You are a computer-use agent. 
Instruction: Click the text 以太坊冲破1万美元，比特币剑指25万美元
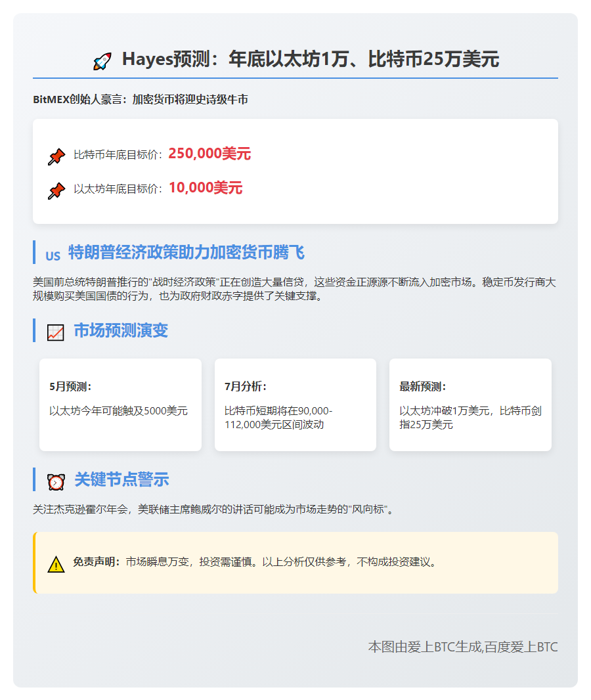click(470, 418)
